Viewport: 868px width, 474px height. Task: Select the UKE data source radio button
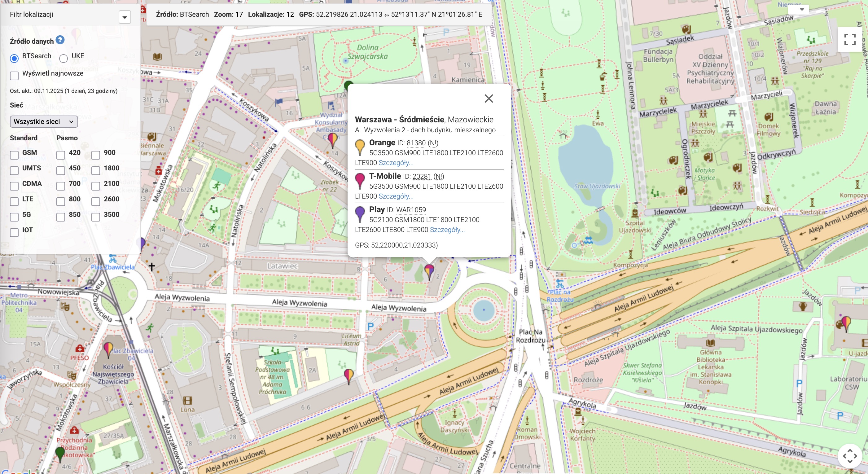point(63,59)
